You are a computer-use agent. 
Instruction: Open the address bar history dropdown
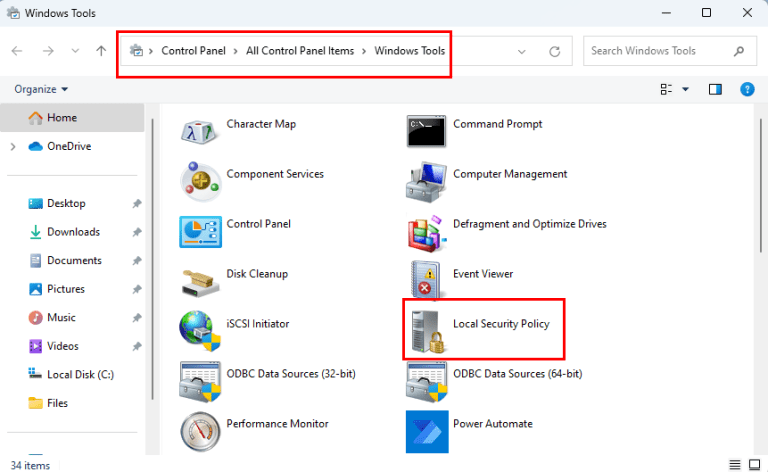coord(523,51)
